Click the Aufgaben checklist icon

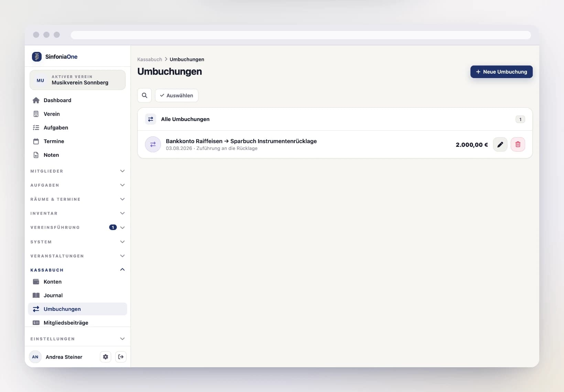click(x=36, y=128)
